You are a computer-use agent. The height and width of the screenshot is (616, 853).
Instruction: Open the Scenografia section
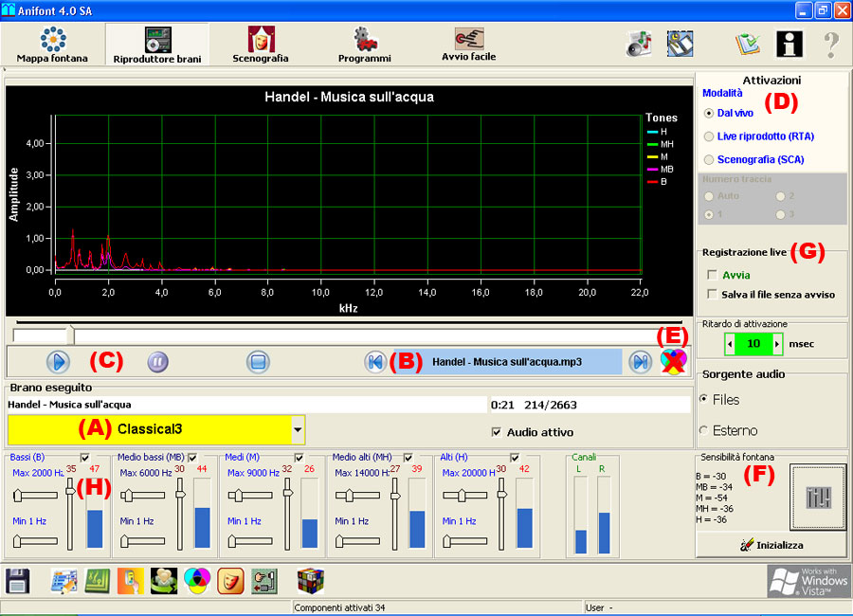(261, 45)
